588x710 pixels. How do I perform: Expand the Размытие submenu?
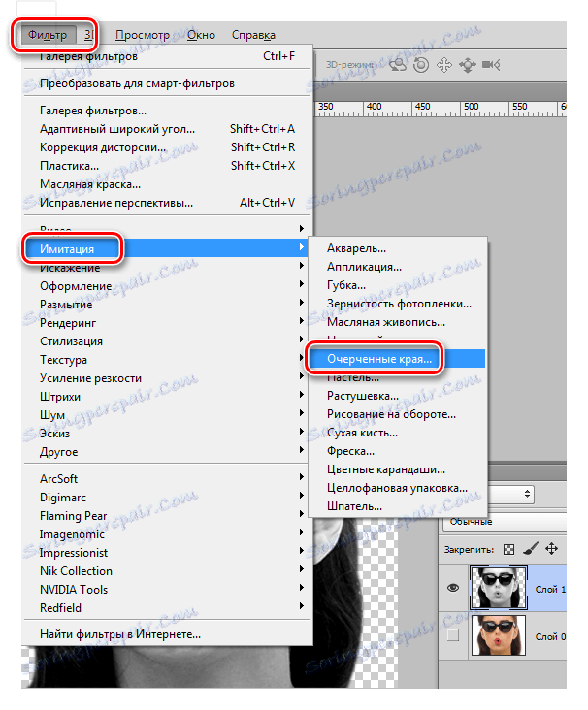click(167, 305)
